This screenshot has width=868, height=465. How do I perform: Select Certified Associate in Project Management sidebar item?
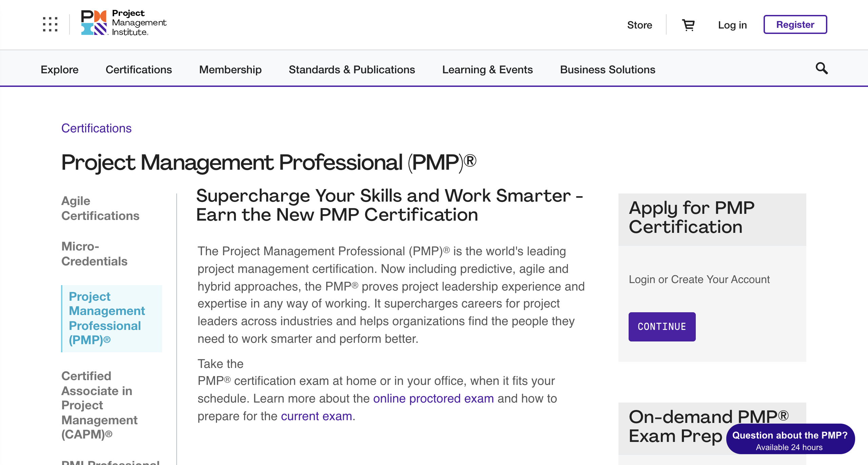tap(99, 405)
